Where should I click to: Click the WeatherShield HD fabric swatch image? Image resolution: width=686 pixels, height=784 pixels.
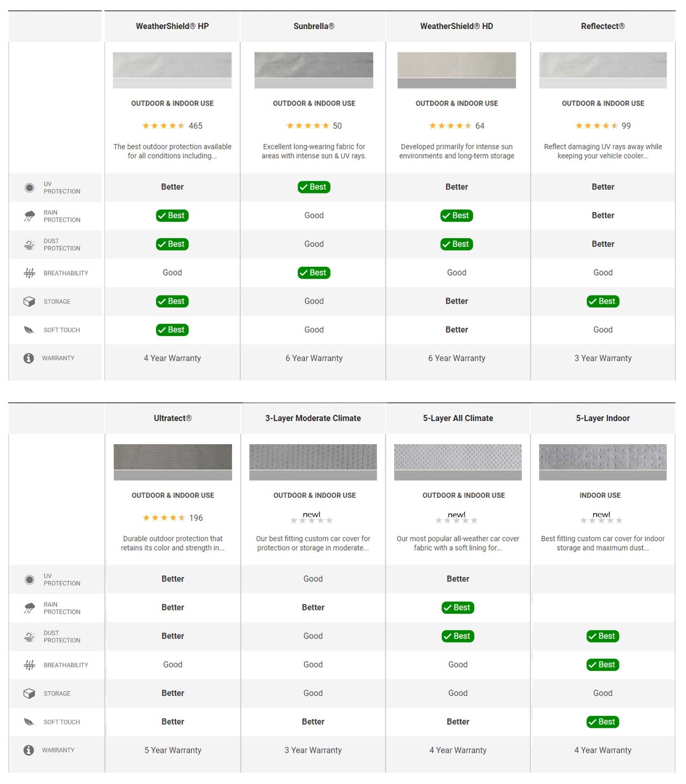(457, 70)
